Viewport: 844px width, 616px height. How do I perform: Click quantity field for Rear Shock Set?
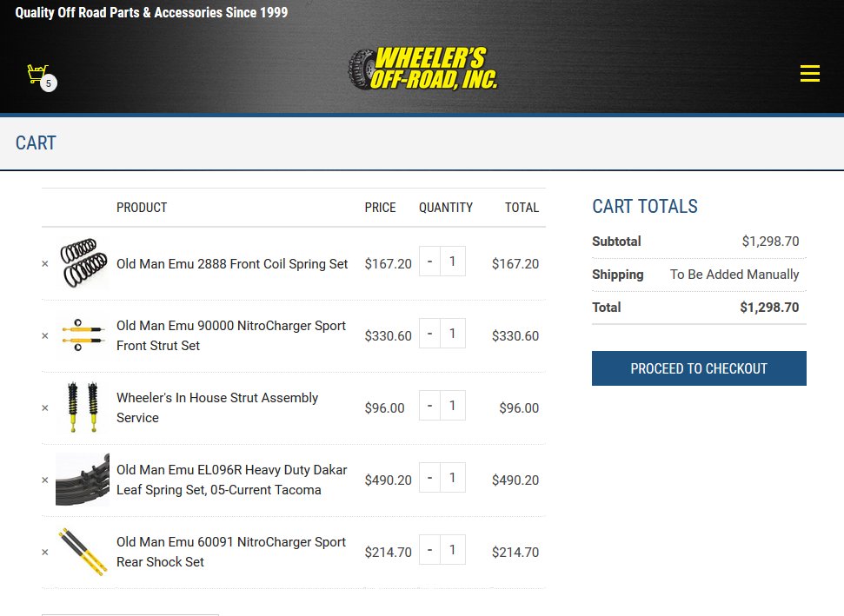tap(453, 550)
